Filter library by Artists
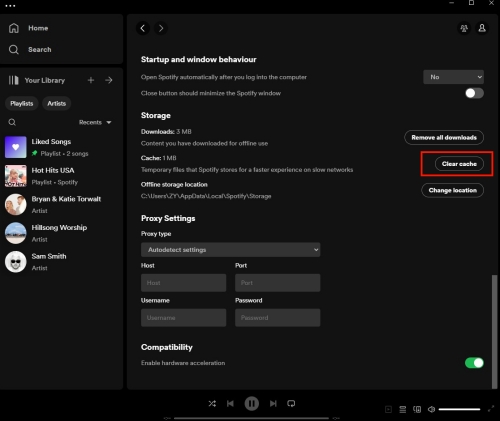 coord(56,103)
